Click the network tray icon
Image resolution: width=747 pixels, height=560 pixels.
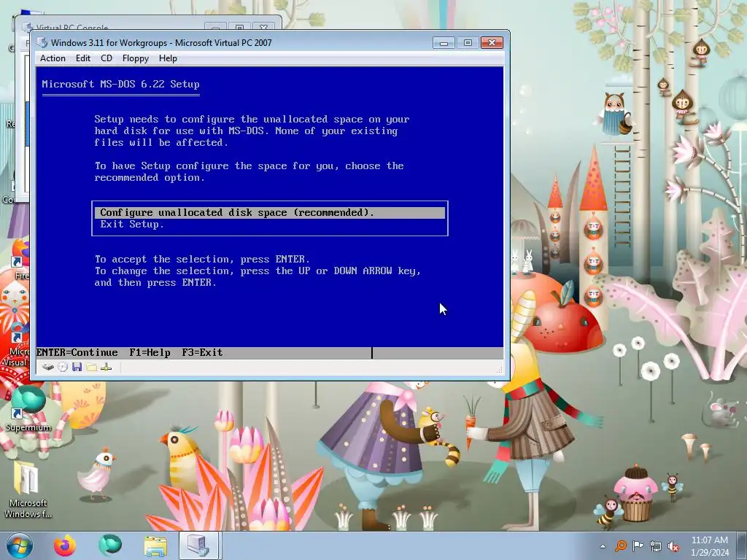[656, 546]
